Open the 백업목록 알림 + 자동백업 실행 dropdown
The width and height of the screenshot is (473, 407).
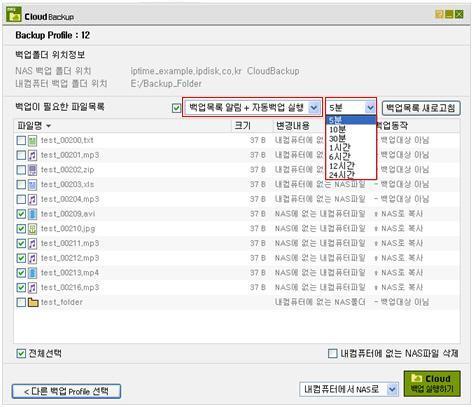click(x=252, y=107)
